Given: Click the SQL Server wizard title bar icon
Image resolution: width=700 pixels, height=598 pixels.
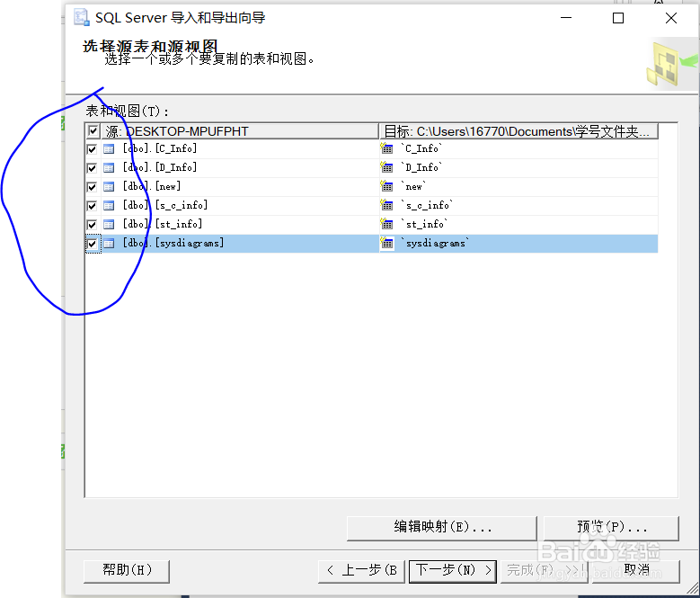Looking at the screenshot, I should coord(81,17).
